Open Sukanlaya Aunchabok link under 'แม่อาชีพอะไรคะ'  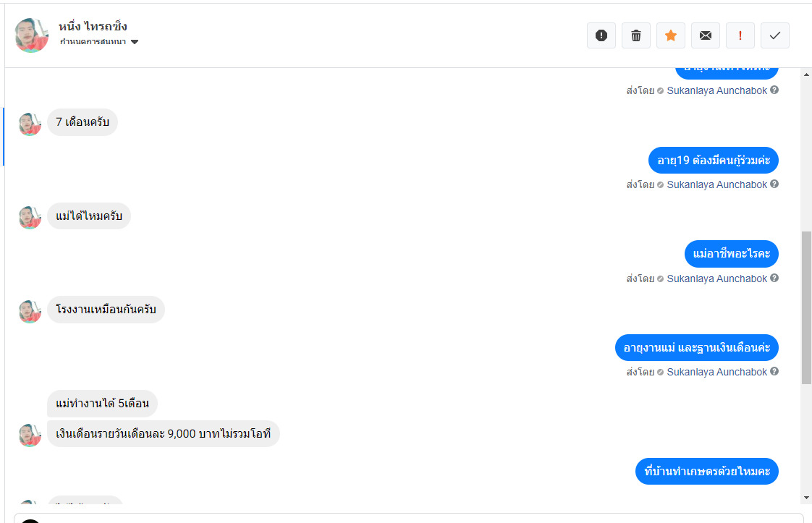click(716, 278)
